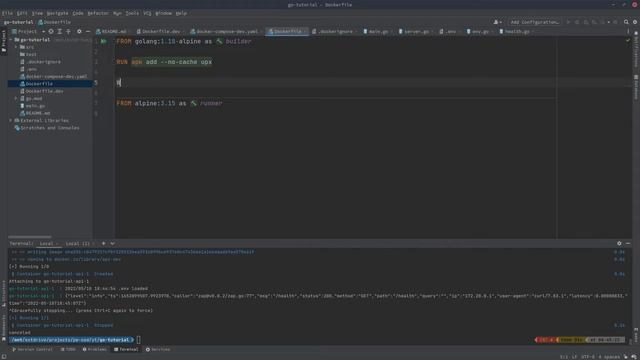Hide the Terminal panel with minus icon
640x360 pixels.
tap(628, 244)
